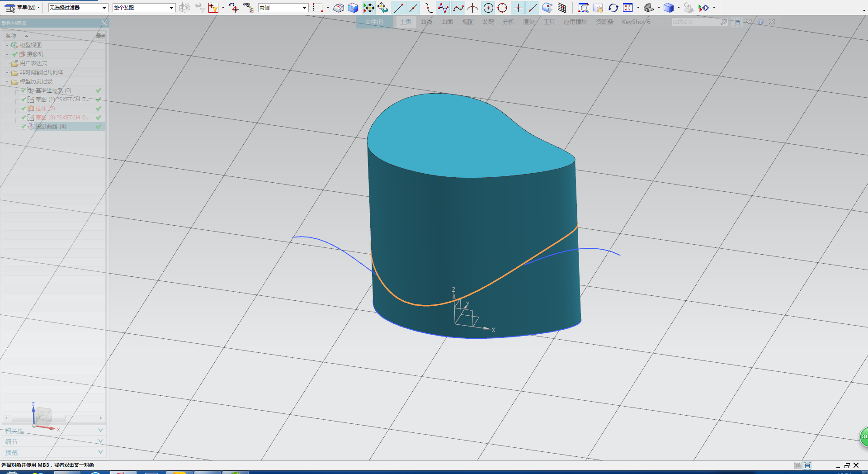
Task: Toggle the intersection snap icon
Action: [x=473, y=8]
